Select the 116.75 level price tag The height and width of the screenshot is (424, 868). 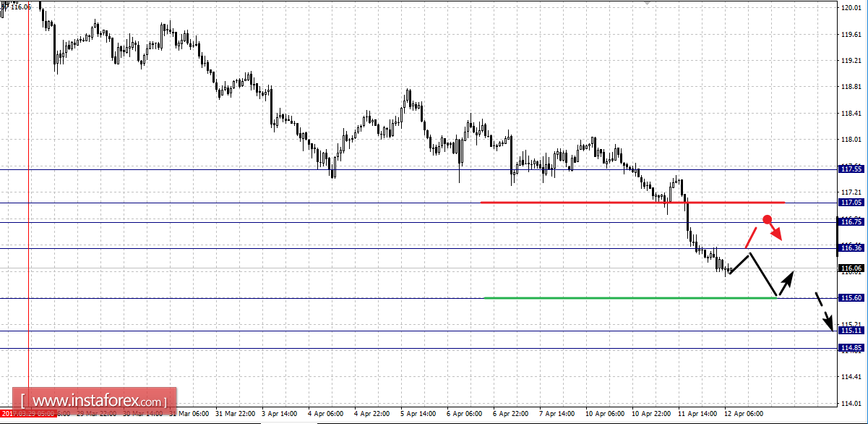click(x=851, y=221)
